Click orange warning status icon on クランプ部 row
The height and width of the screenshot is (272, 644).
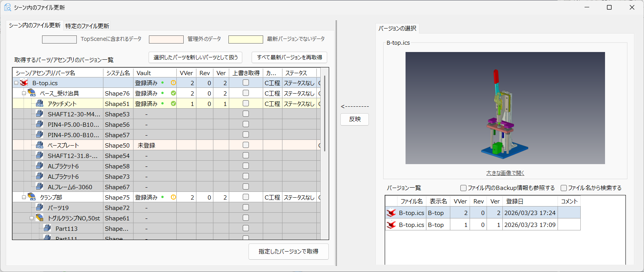[x=173, y=197]
